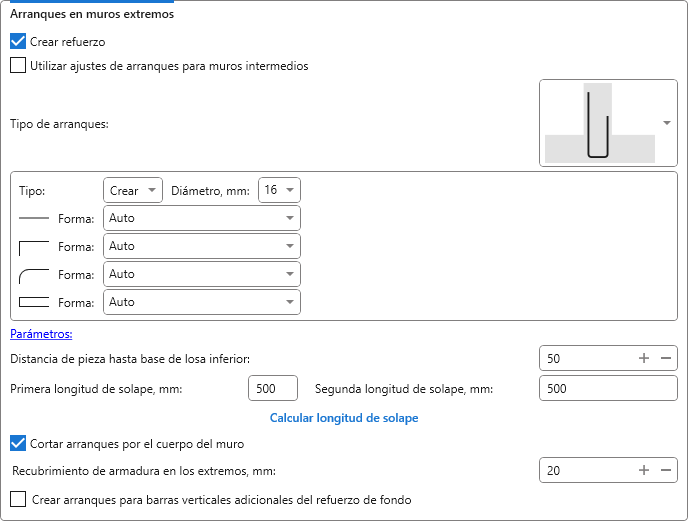Screen dimensions: 688x521
Task: Toggle Cortar arranques por el cuerpo del muro
Action: pyautogui.click(x=18, y=443)
